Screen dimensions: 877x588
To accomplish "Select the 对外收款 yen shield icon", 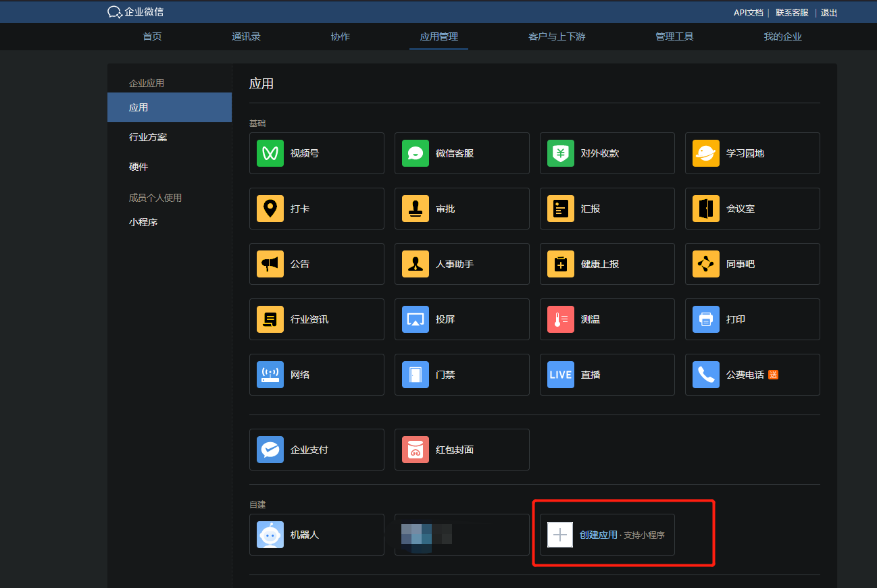I will click(561, 153).
